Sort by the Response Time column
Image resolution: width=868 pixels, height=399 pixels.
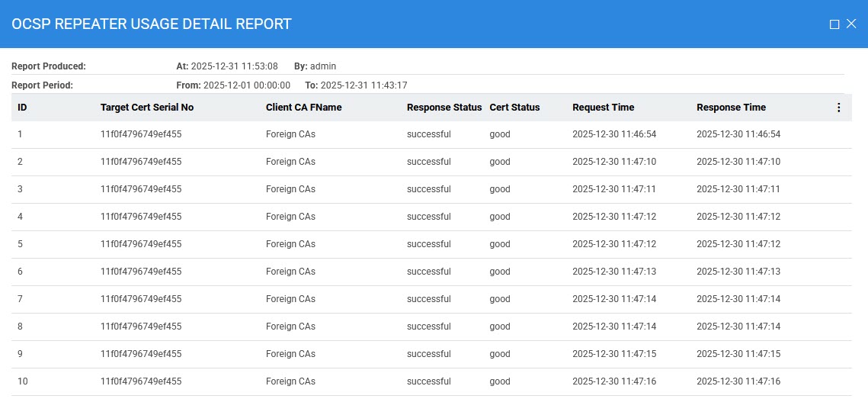731,108
